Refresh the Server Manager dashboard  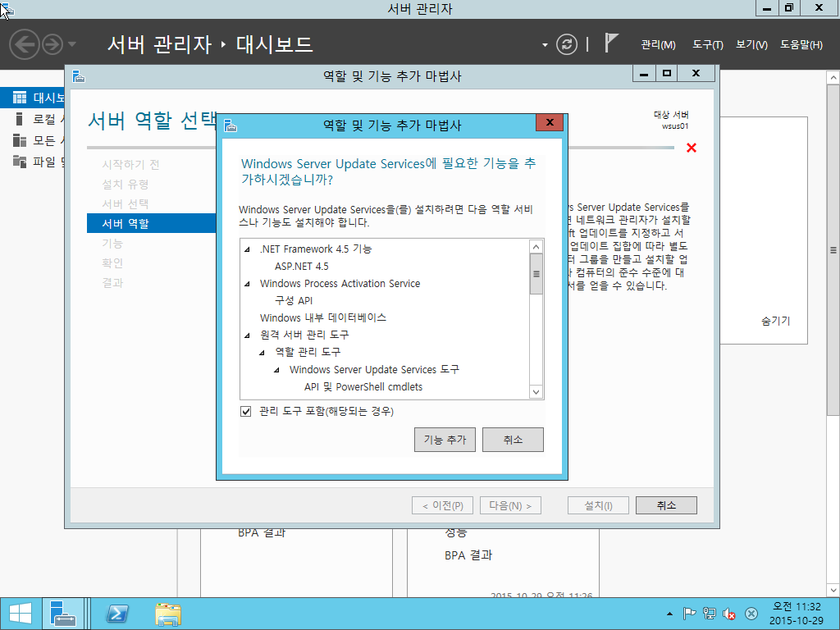pyautogui.click(x=566, y=44)
